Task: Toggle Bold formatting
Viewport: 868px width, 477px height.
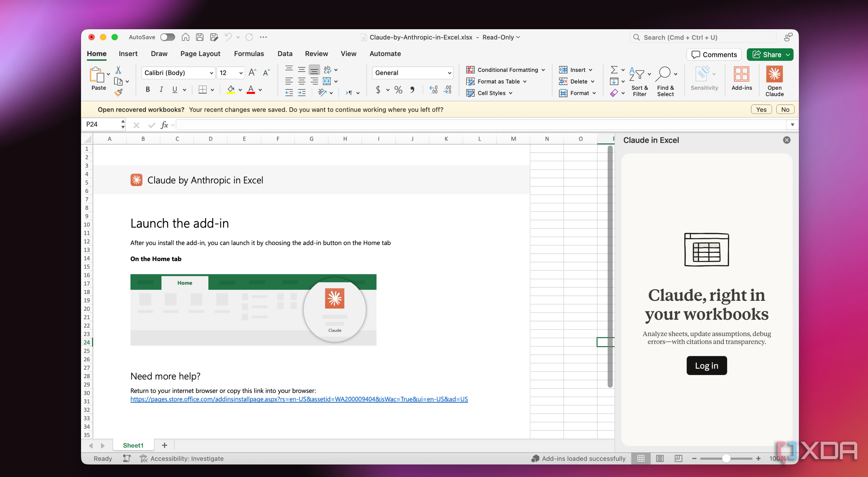Action: point(147,90)
